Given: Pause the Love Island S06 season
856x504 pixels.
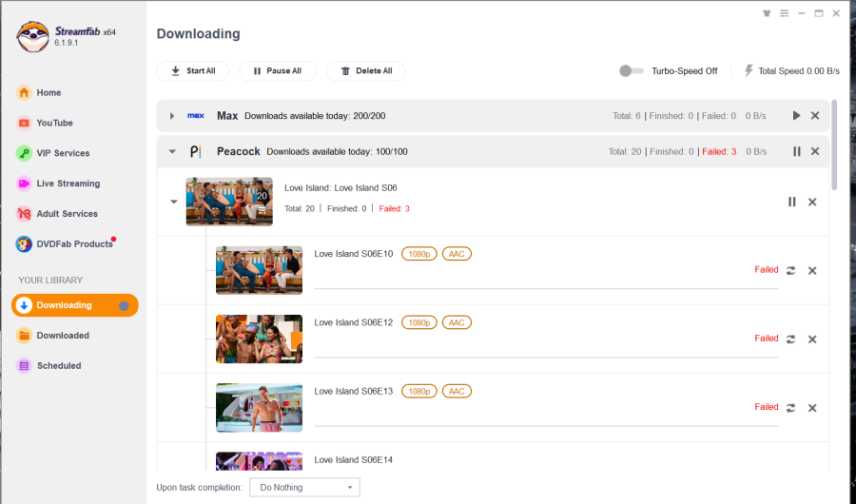Looking at the screenshot, I should (792, 202).
